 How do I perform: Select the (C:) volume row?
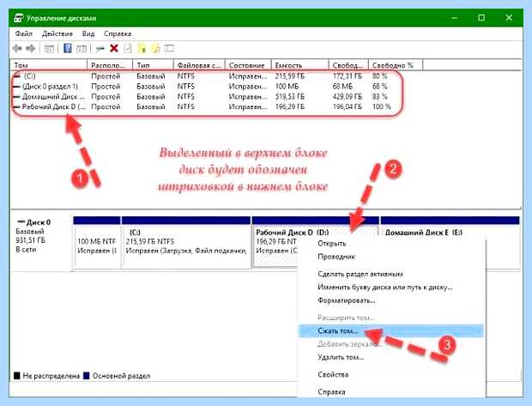[x=203, y=76]
